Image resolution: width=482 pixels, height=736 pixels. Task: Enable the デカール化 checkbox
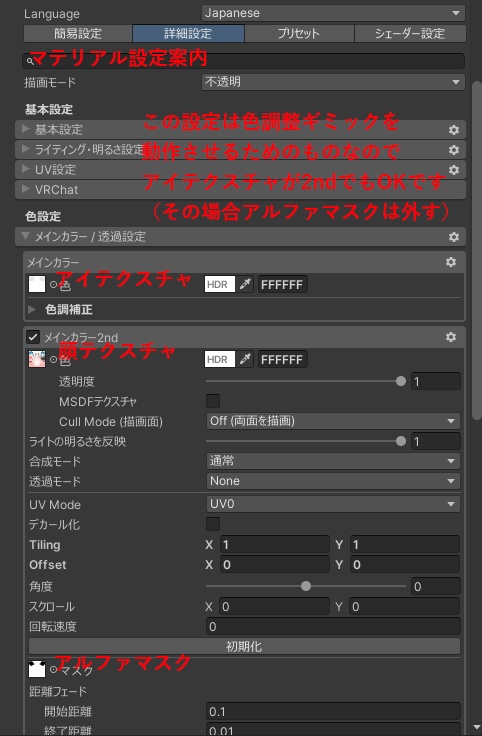[x=213, y=524]
